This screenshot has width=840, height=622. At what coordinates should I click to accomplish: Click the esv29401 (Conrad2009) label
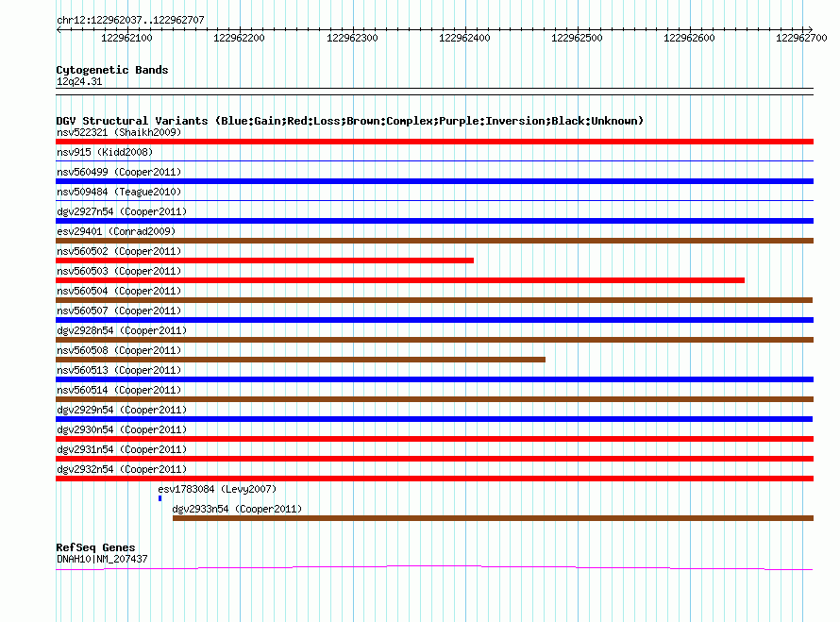pos(116,231)
